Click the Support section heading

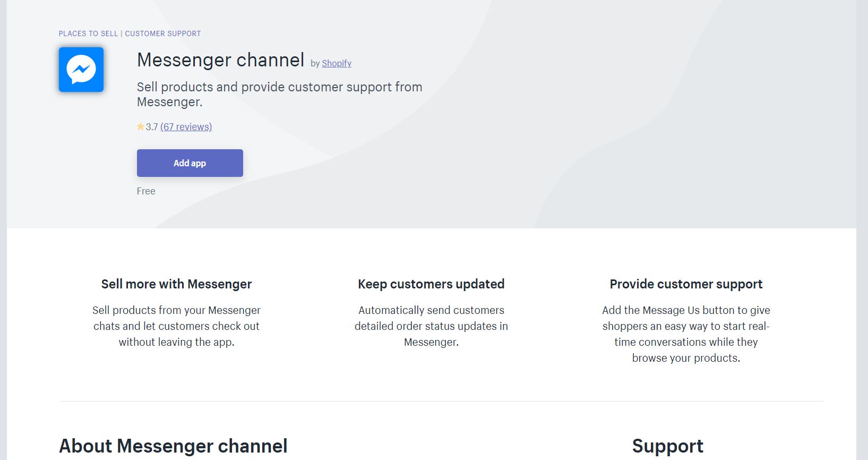[x=668, y=446]
